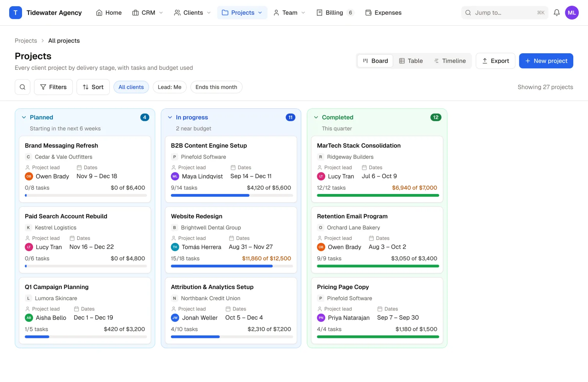The width and height of the screenshot is (588, 382).
Task: Click the Cedar & Vale Outfitters client badge
Action: [x=28, y=157]
